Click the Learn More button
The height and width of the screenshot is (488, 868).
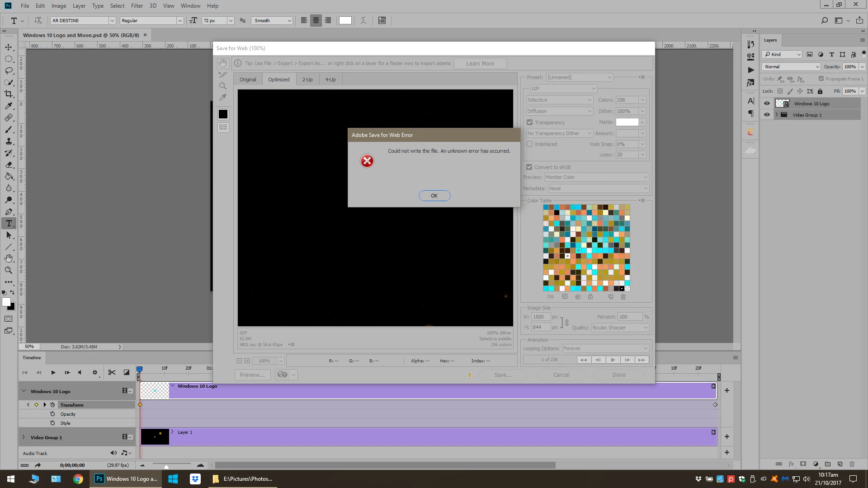pos(480,63)
